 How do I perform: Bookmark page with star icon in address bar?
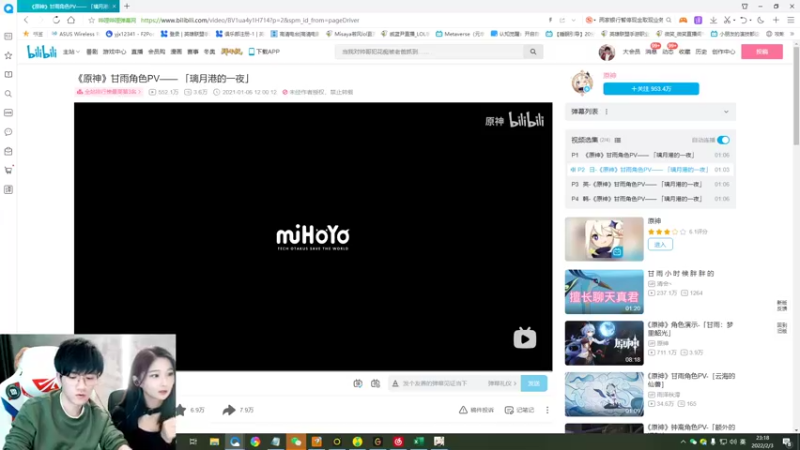pyautogui.click(x=91, y=20)
